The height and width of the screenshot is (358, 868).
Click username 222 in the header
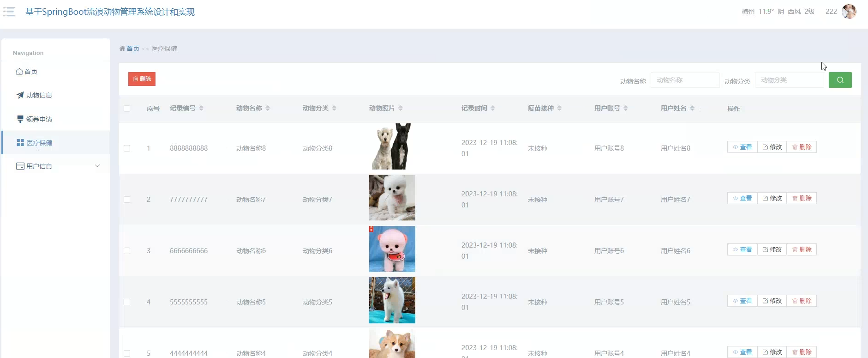(831, 12)
